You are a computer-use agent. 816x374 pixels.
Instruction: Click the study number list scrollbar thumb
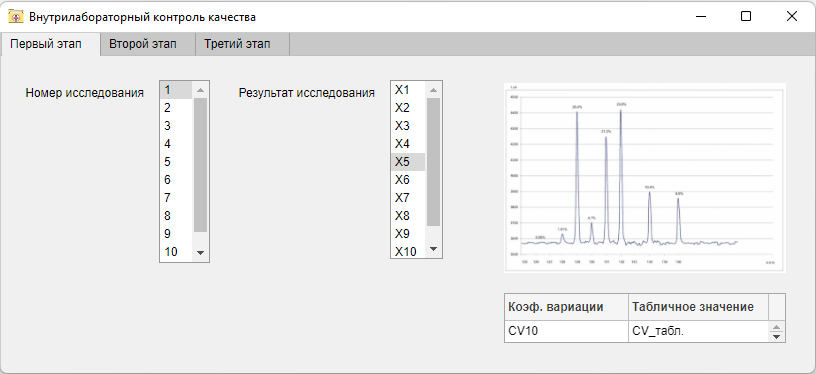(x=200, y=164)
